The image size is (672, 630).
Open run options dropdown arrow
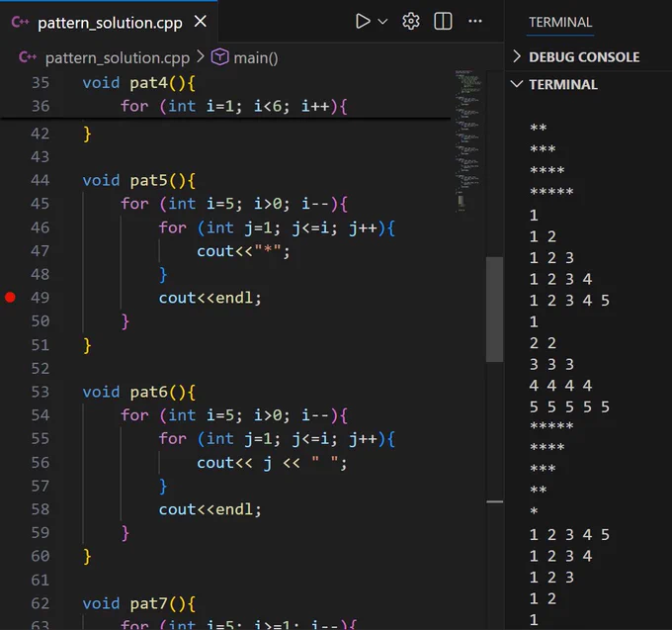pos(382,22)
